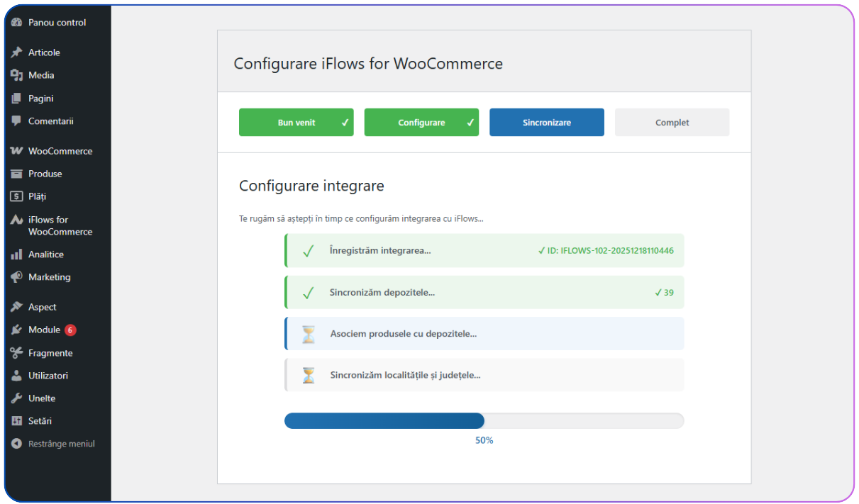Open the Media library icon
Image resolution: width=859 pixels, height=504 pixels.
15,75
